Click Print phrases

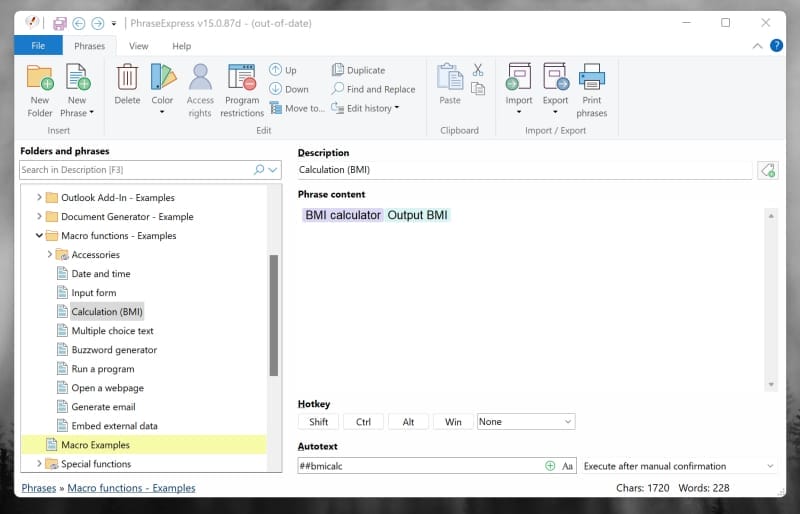[592, 91]
